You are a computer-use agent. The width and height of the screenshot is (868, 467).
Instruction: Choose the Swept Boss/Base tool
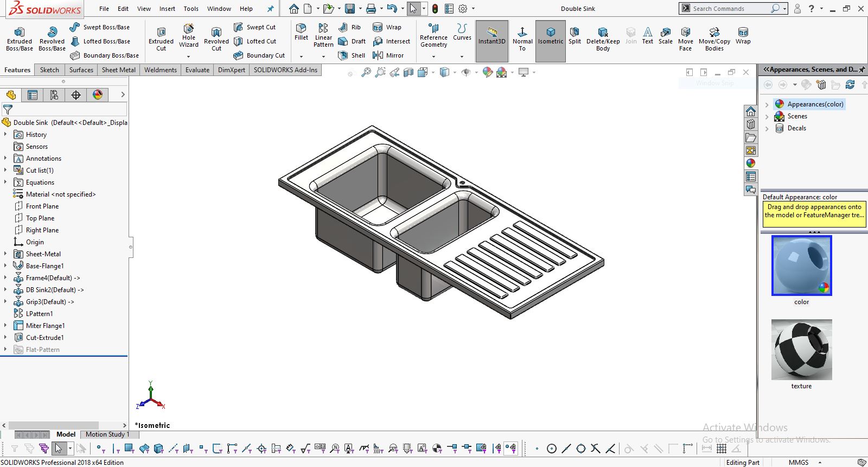pos(100,27)
